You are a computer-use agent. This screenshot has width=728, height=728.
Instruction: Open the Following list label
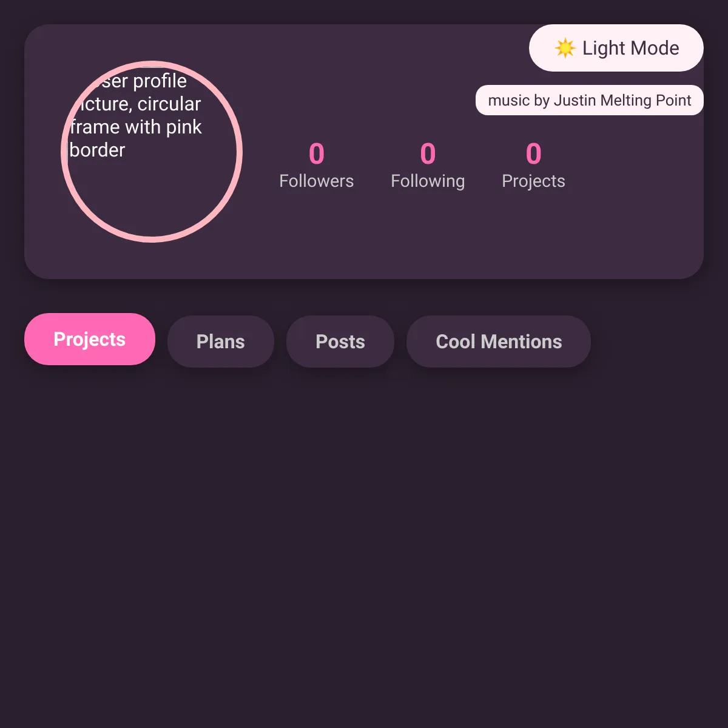tap(428, 181)
